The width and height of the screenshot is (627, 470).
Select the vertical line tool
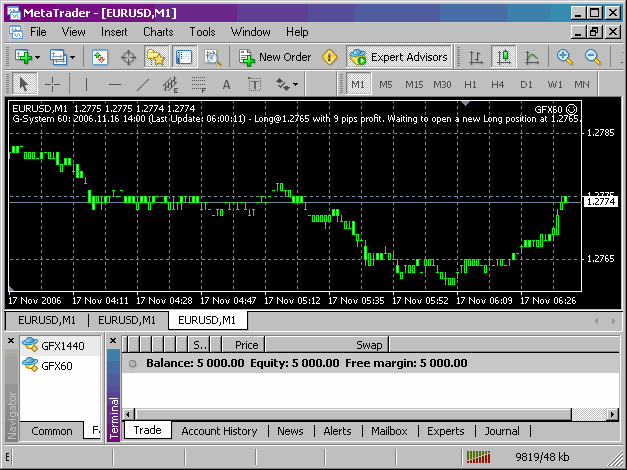[86, 84]
